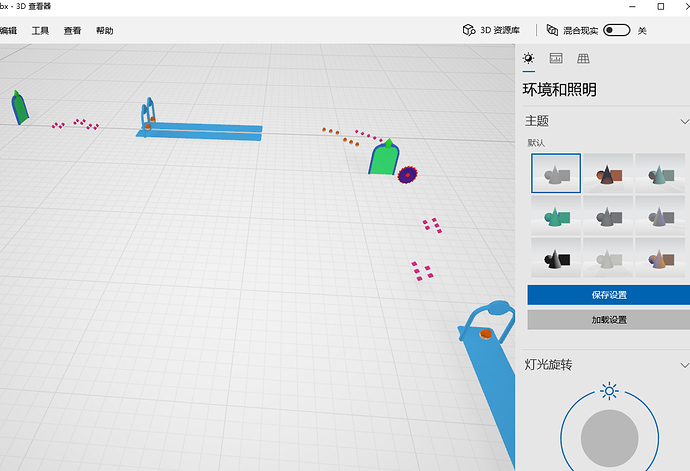Click the 3D 资源库 cube icon
The height and width of the screenshot is (471, 690).
[469, 30]
